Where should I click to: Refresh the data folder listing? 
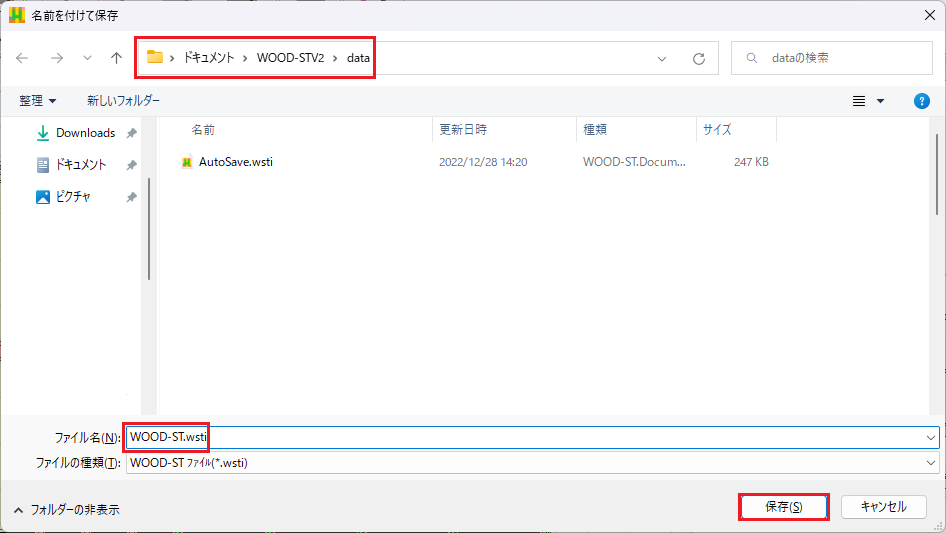tap(699, 58)
